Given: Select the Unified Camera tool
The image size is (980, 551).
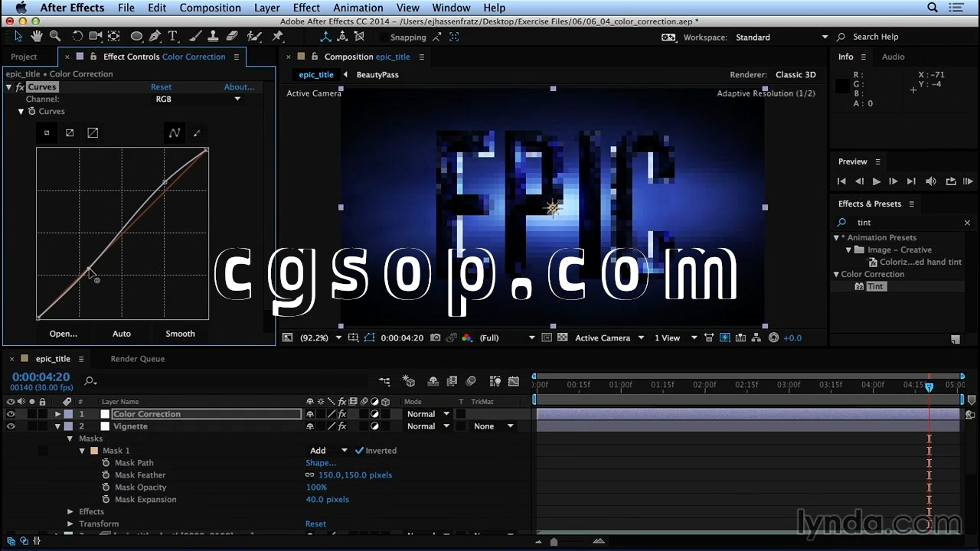Looking at the screenshot, I should point(96,37).
